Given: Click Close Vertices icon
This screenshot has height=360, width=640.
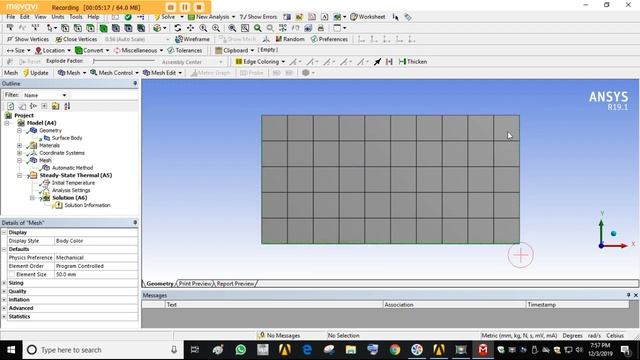Looking at the screenshot, I should click(x=76, y=39).
